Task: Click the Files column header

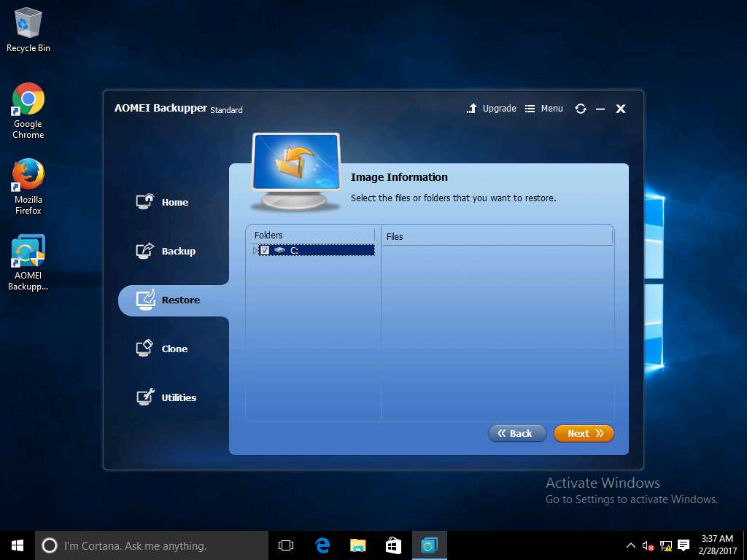Action: coord(497,236)
